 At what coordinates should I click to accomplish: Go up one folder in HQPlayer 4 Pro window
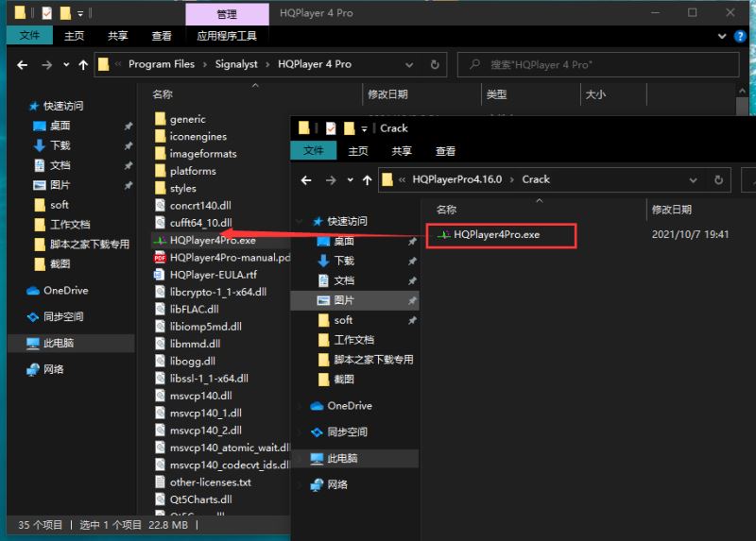83,64
